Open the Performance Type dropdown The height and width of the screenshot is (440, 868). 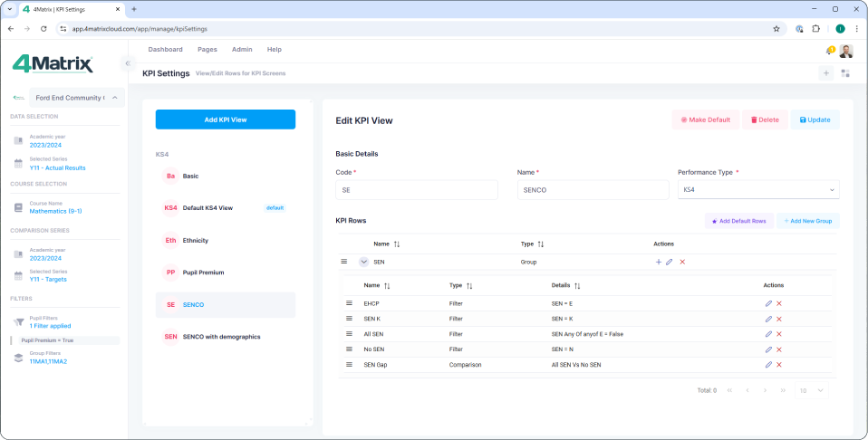[x=757, y=190]
